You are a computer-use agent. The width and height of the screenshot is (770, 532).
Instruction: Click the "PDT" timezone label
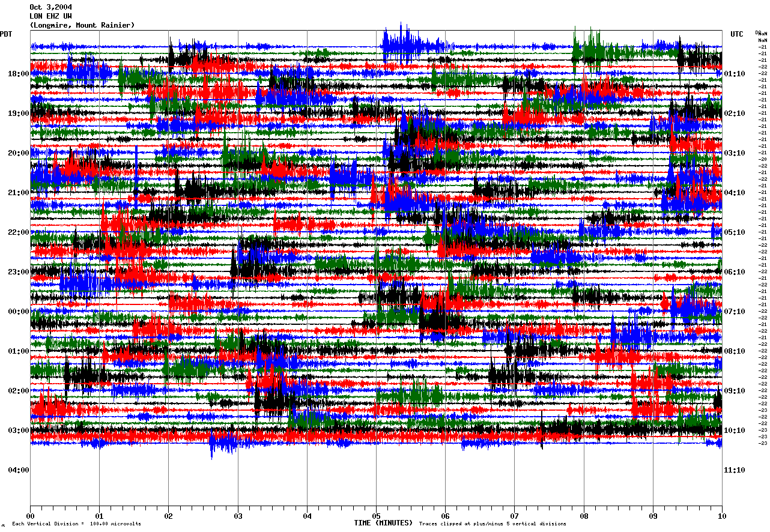[7, 34]
